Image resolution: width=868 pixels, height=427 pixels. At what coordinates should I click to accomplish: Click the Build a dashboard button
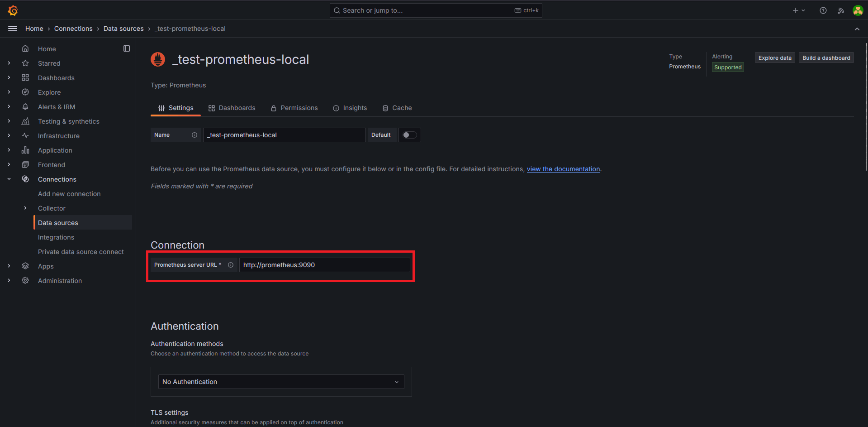tap(826, 58)
